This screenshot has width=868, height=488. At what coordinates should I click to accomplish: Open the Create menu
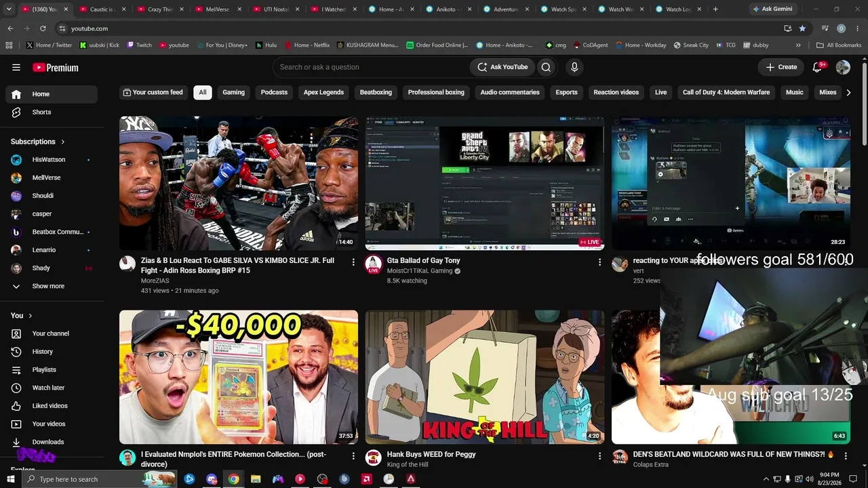pyautogui.click(x=782, y=67)
